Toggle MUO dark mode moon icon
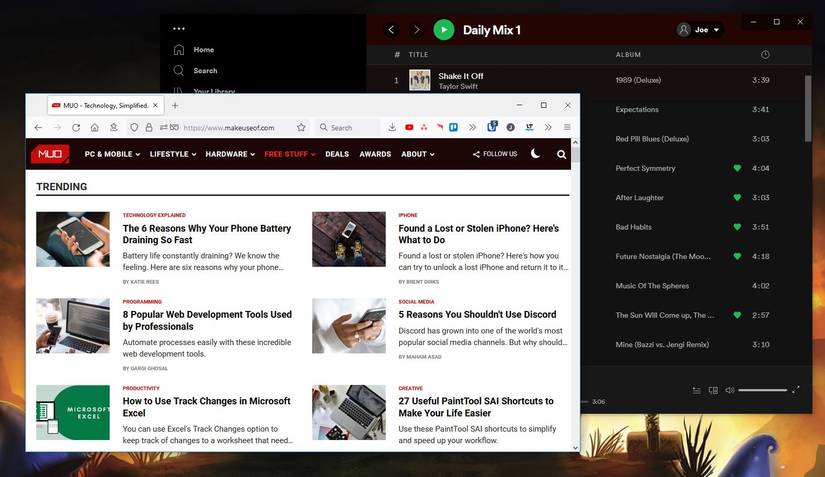The width and height of the screenshot is (825, 477). (x=535, y=154)
